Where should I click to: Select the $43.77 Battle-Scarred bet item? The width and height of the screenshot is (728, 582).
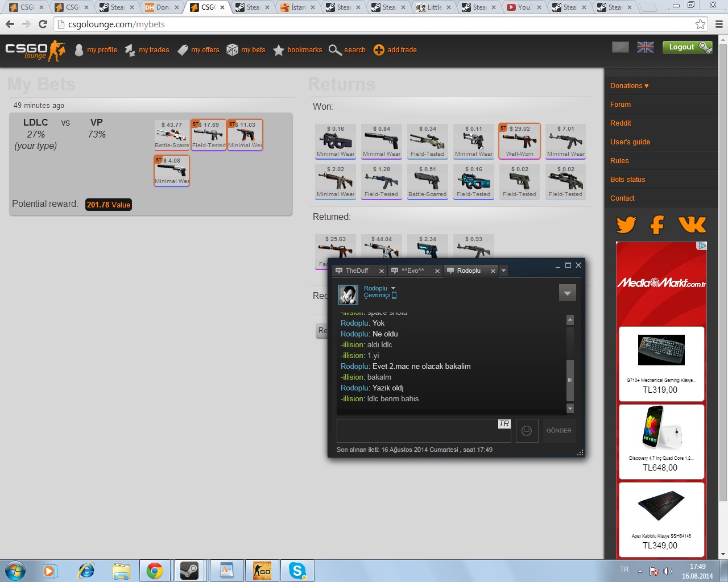[x=172, y=135]
